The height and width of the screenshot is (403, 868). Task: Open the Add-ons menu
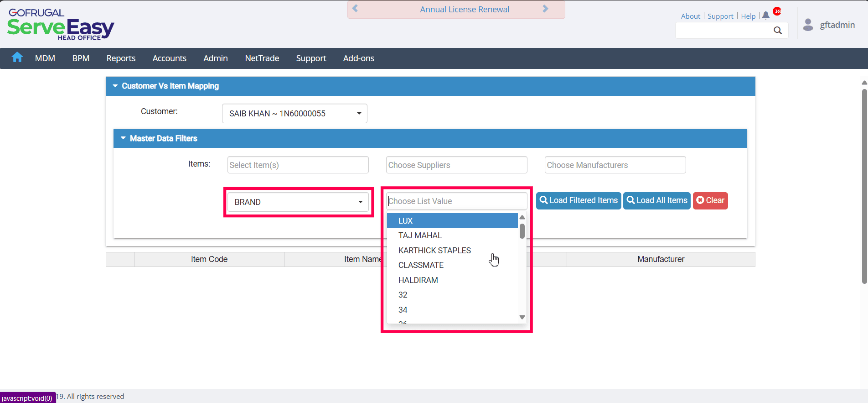[x=359, y=58]
